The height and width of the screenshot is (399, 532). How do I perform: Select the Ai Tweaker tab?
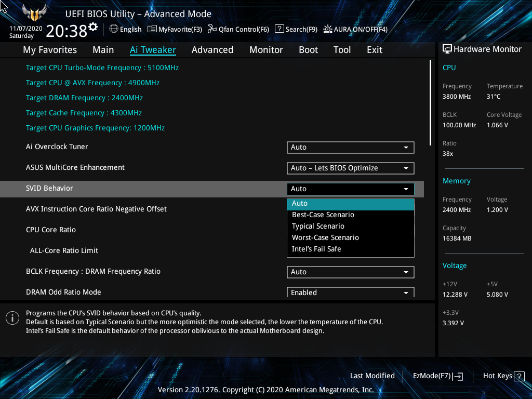[x=153, y=50]
